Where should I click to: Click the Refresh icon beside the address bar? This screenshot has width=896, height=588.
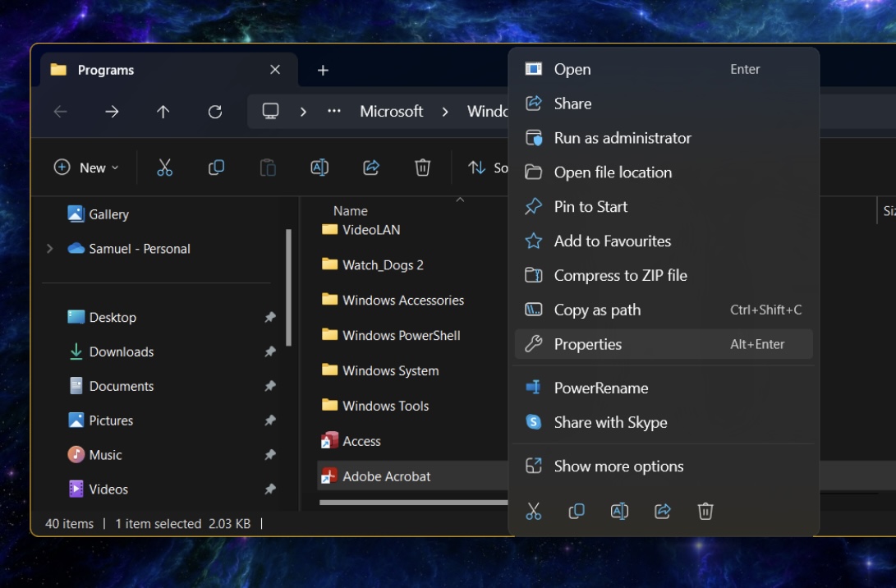point(215,112)
